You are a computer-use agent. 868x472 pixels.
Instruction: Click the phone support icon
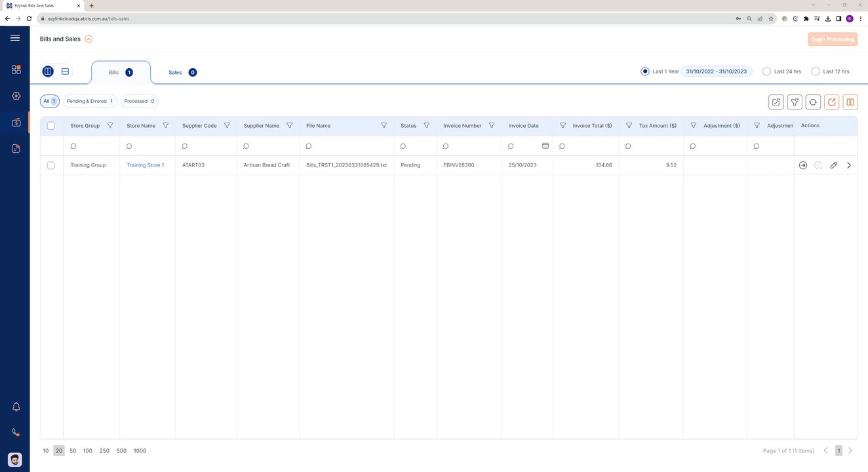(x=16, y=433)
